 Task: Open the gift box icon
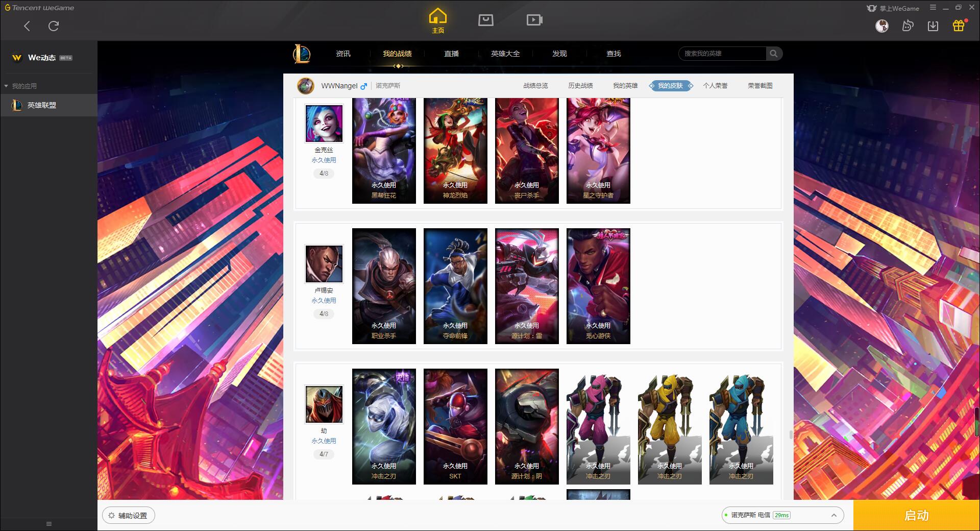pyautogui.click(x=959, y=26)
